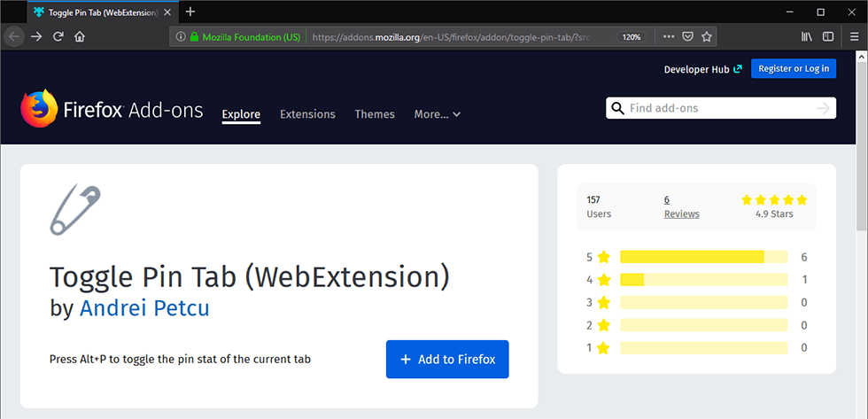Open a new tab with the plus icon

coord(190,12)
